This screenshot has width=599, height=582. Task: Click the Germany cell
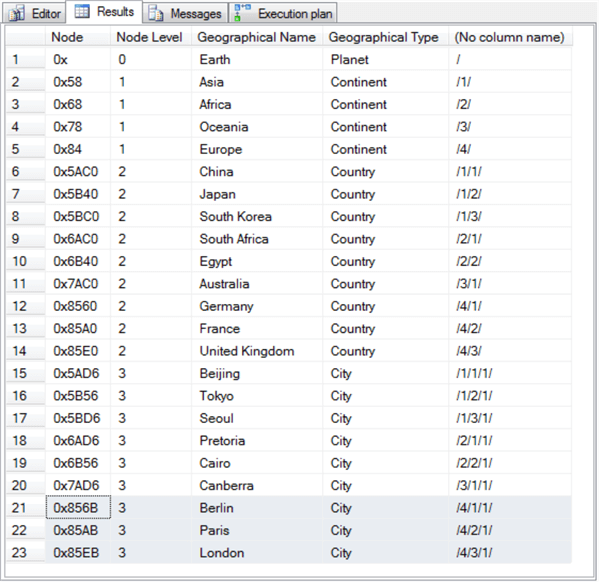(x=257, y=306)
